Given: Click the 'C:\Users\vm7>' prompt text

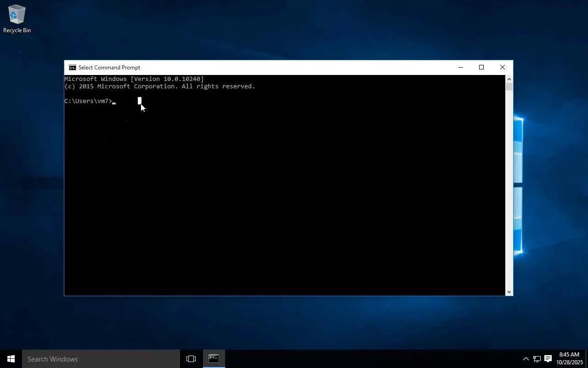Looking at the screenshot, I should point(88,101).
